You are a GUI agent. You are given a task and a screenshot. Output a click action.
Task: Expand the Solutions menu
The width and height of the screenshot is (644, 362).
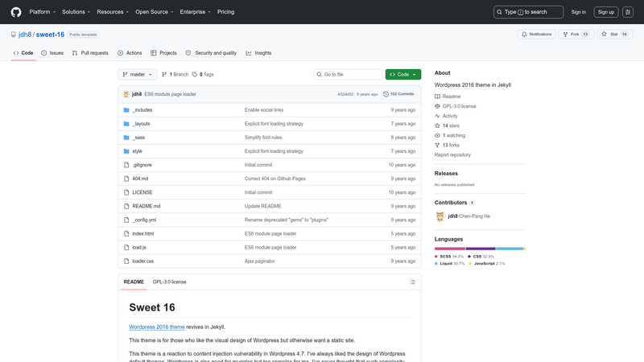(x=76, y=12)
